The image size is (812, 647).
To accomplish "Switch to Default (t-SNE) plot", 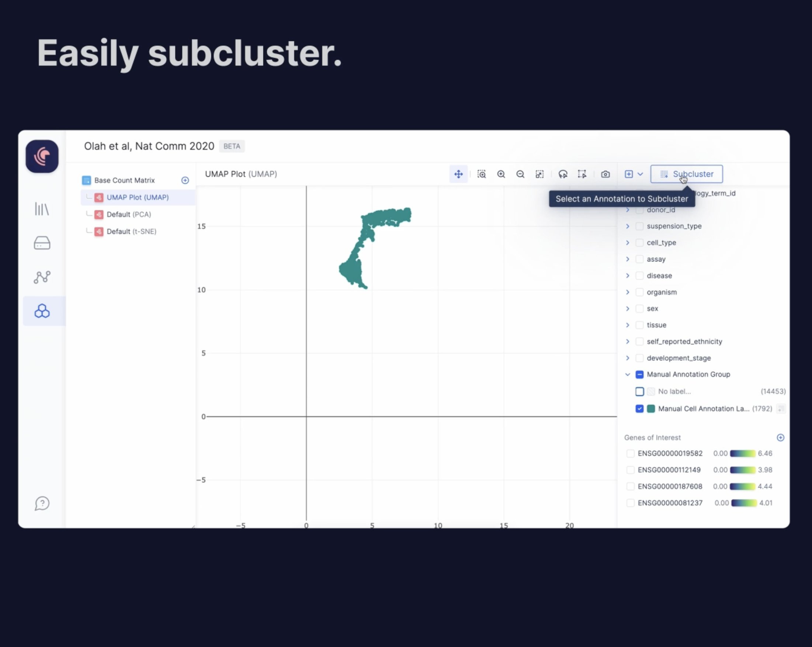I will tap(131, 231).
